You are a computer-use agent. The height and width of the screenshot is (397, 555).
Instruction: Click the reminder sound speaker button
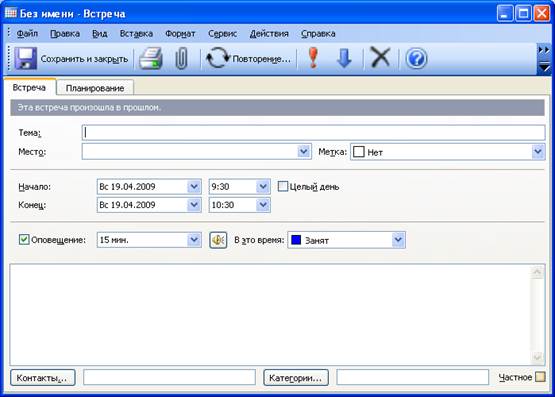point(218,240)
